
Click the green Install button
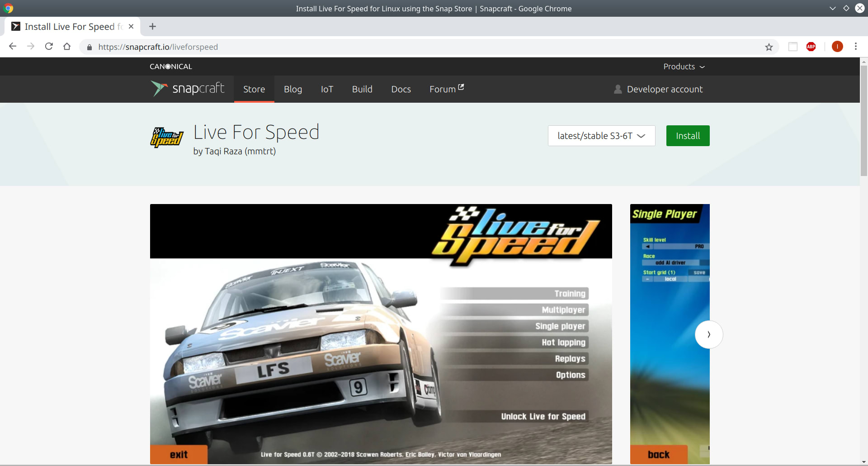pyautogui.click(x=688, y=136)
